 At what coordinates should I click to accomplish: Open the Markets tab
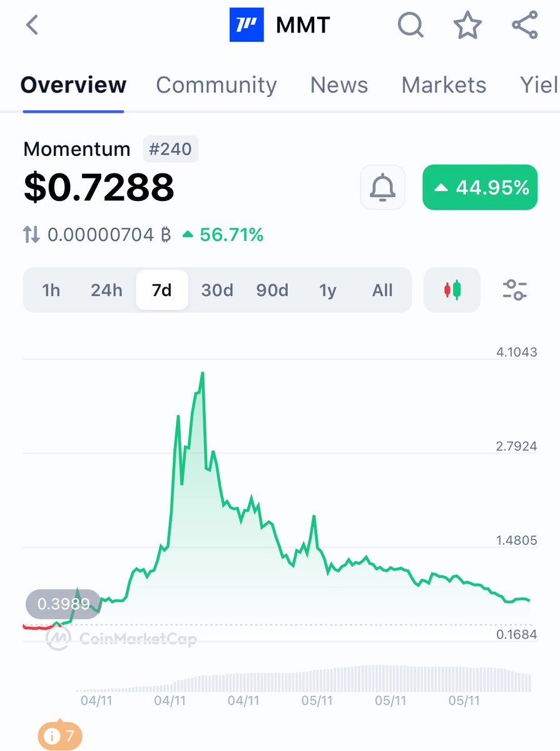point(444,85)
